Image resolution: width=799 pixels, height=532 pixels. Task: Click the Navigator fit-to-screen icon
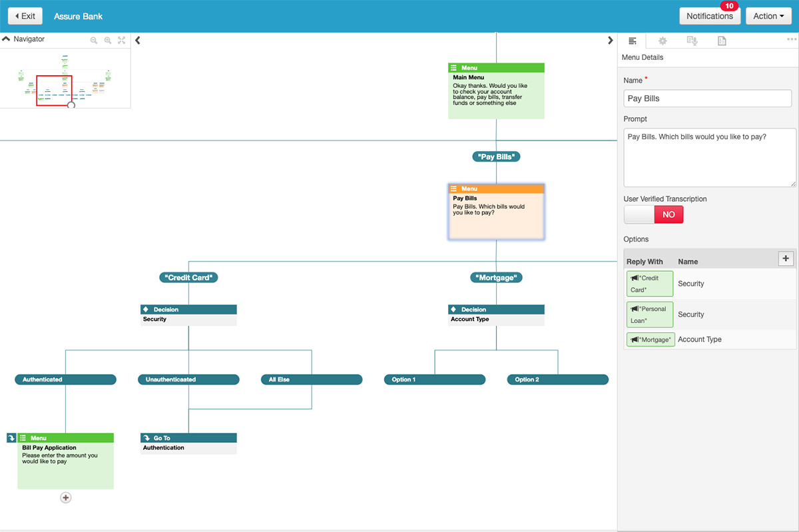[121, 41]
